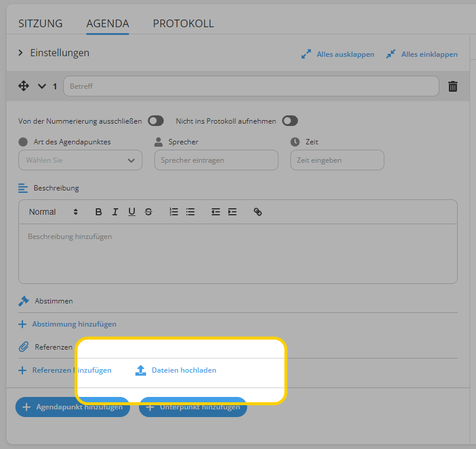This screenshot has height=449, width=476.
Task: Click the Zeit eingeben field
Action: [x=337, y=160]
